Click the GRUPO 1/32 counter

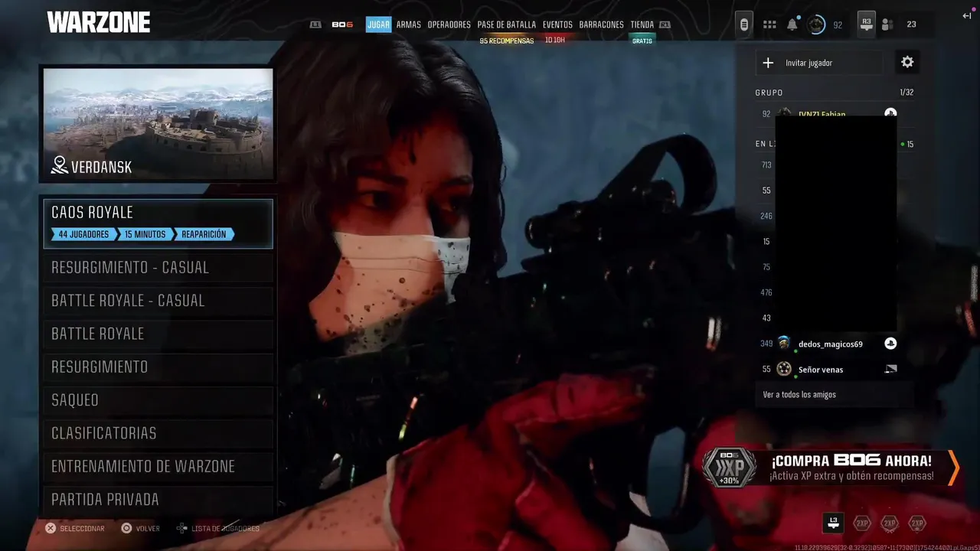point(906,93)
